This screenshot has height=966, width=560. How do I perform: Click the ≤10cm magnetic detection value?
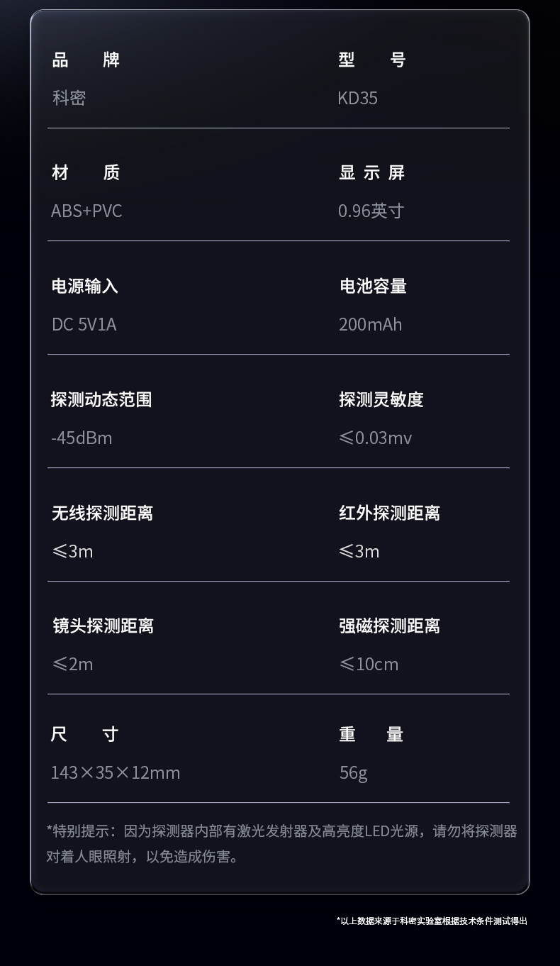tap(369, 664)
